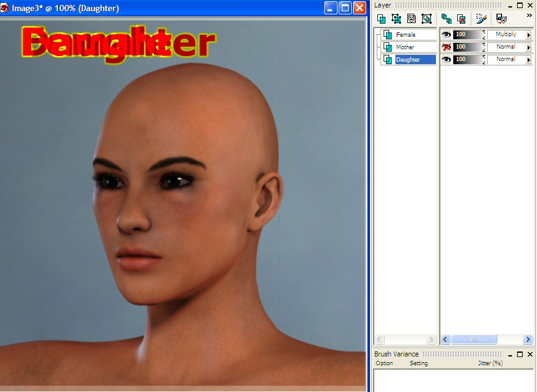Click the disk and mask icon in Layer toolbar
This screenshot has width=537, height=392.
[501, 19]
